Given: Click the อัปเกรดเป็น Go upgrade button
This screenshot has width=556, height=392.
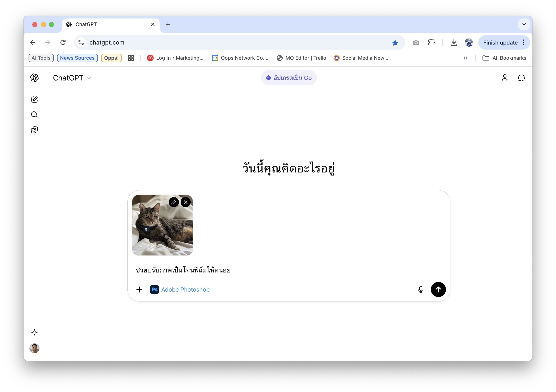Looking at the screenshot, I should click(289, 78).
